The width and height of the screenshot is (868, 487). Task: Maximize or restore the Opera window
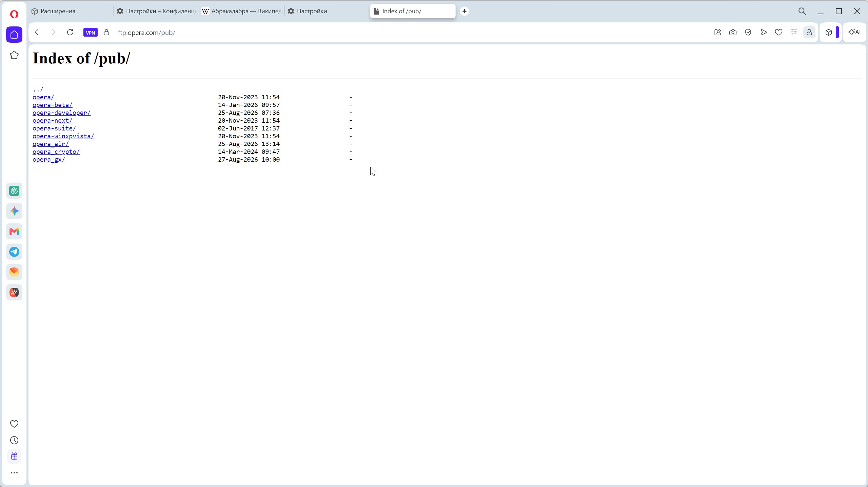tap(839, 11)
